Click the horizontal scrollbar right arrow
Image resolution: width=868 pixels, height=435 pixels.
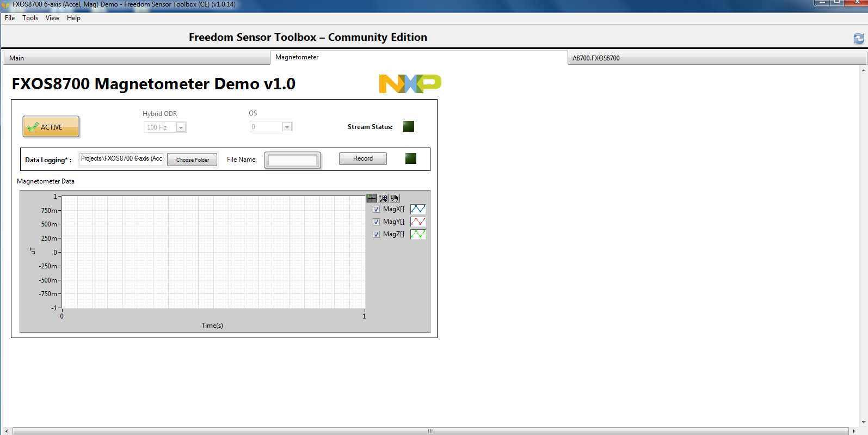(x=854, y=431)
